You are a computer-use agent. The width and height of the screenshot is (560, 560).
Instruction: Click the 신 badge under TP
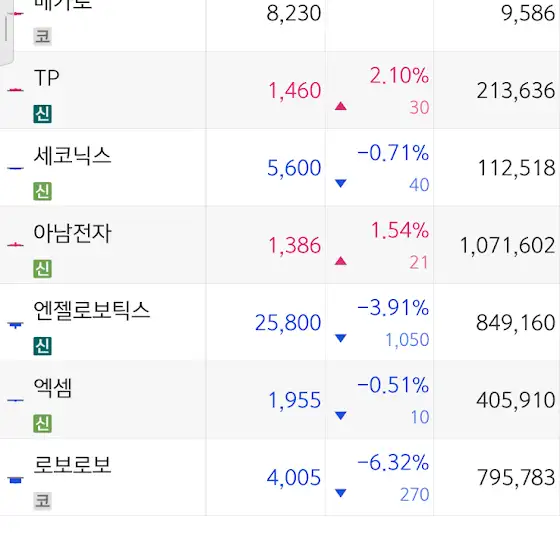coord(42,114)
